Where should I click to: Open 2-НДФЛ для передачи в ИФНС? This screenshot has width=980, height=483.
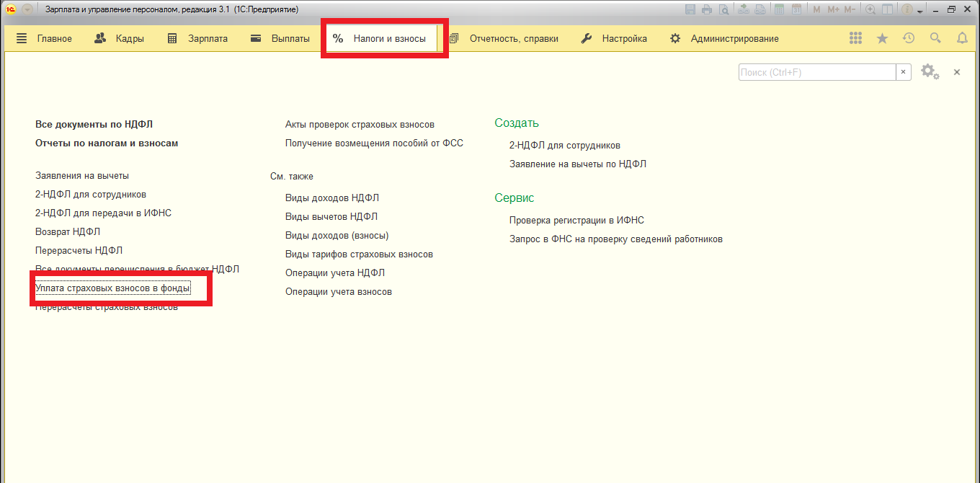click(103, 213)
